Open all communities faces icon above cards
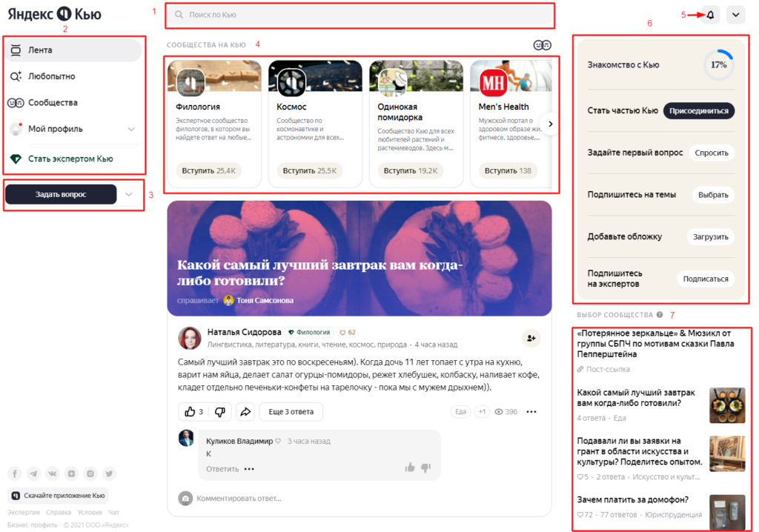The height and width of the screenshot is (532, 759). (542, 45)
